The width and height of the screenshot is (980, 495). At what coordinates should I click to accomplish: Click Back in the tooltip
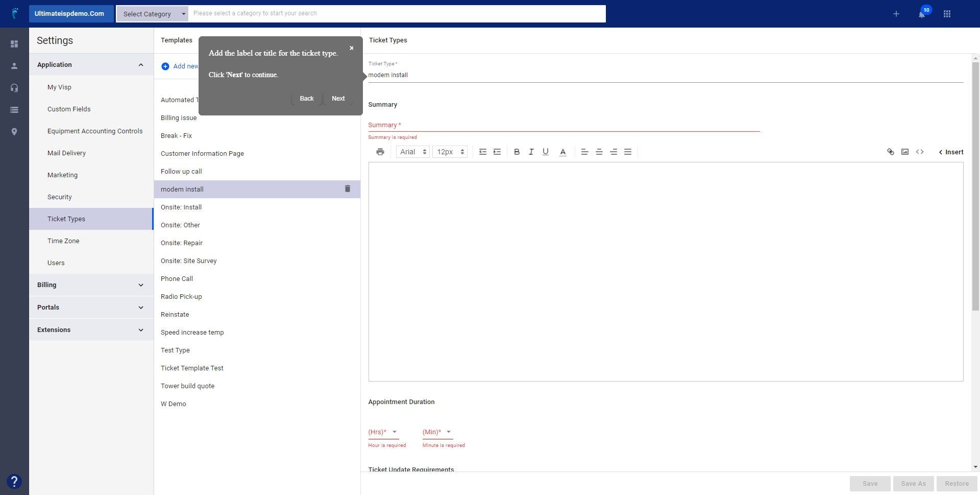[x=307, y=99]
